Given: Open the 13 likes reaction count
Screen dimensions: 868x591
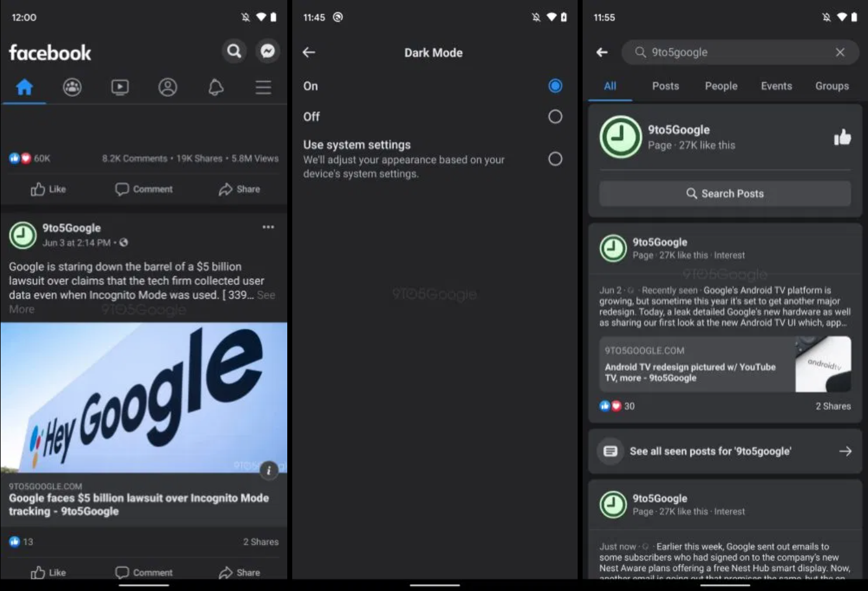Looking at the screenshot, I should [21, 542].
